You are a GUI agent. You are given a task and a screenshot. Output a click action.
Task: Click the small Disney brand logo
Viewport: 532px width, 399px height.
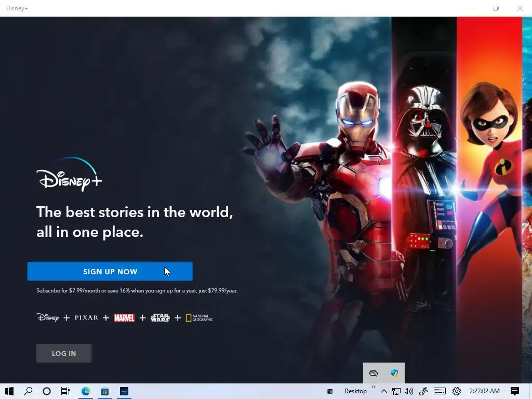coord(47,317)
